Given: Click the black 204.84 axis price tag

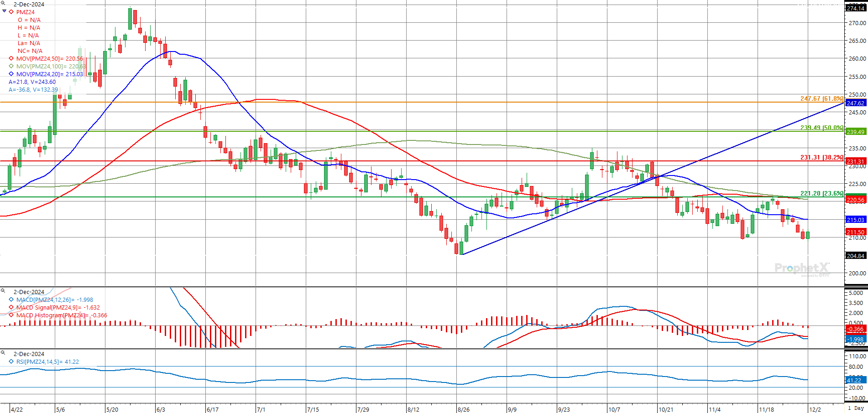Looking at the screenshot, I should click(856, 256).
